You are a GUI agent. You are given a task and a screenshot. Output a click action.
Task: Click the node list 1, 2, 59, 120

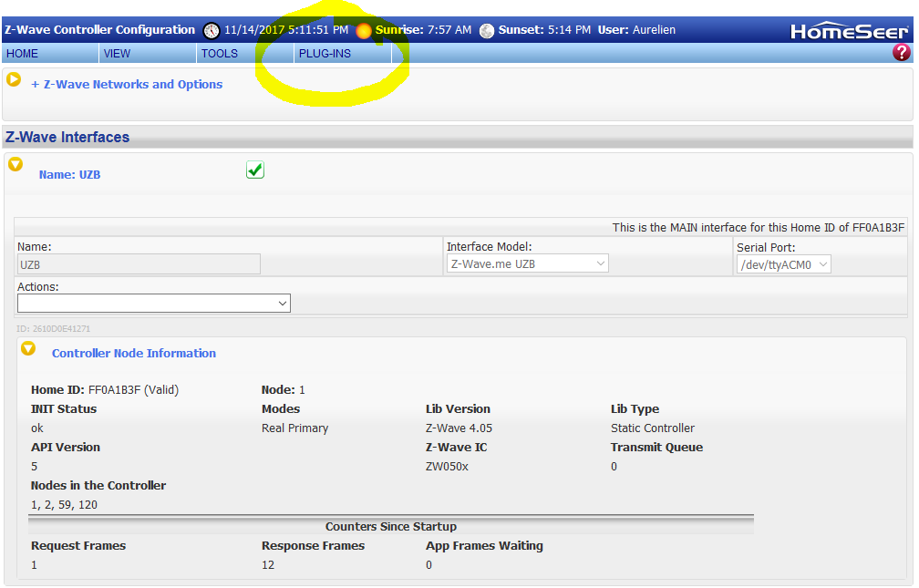pyautogui.click(x=64, y=505)
